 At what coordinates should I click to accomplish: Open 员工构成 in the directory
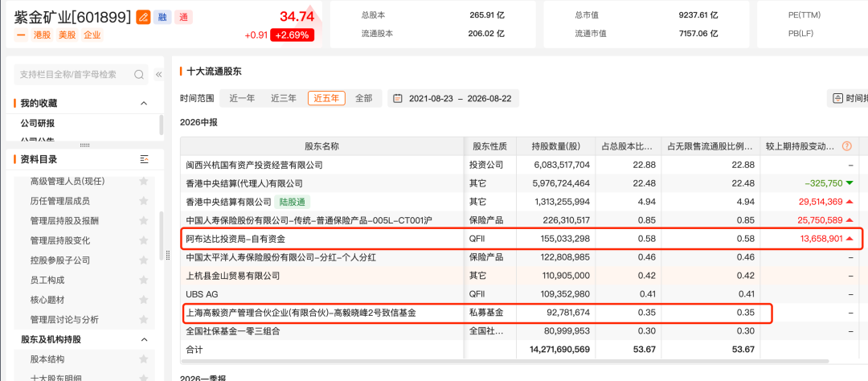pos(47,280)
